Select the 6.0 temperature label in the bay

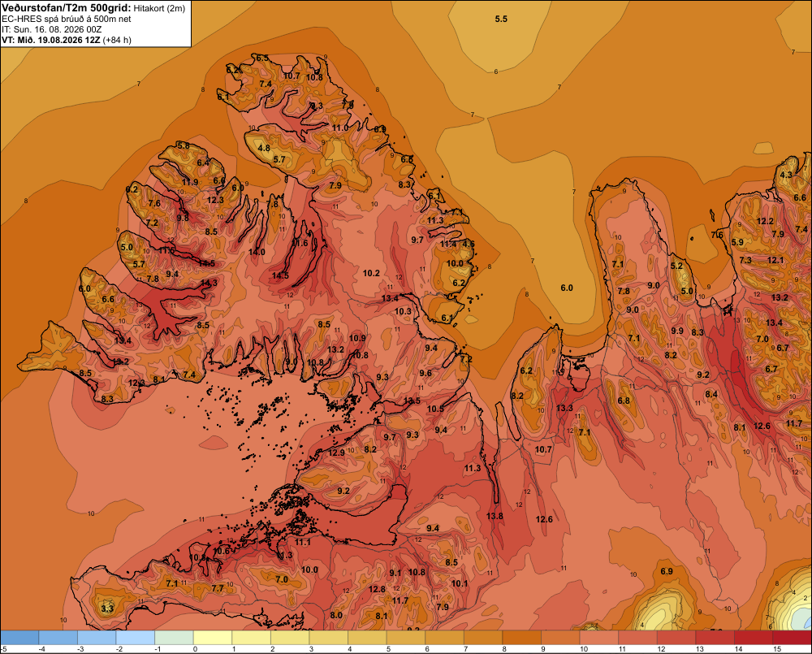(x=567, y=288)
